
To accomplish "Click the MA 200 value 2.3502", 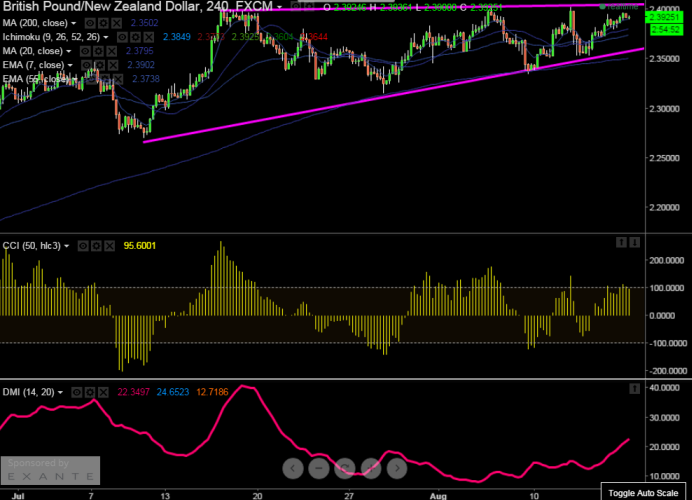I will (x=144, y=23).
